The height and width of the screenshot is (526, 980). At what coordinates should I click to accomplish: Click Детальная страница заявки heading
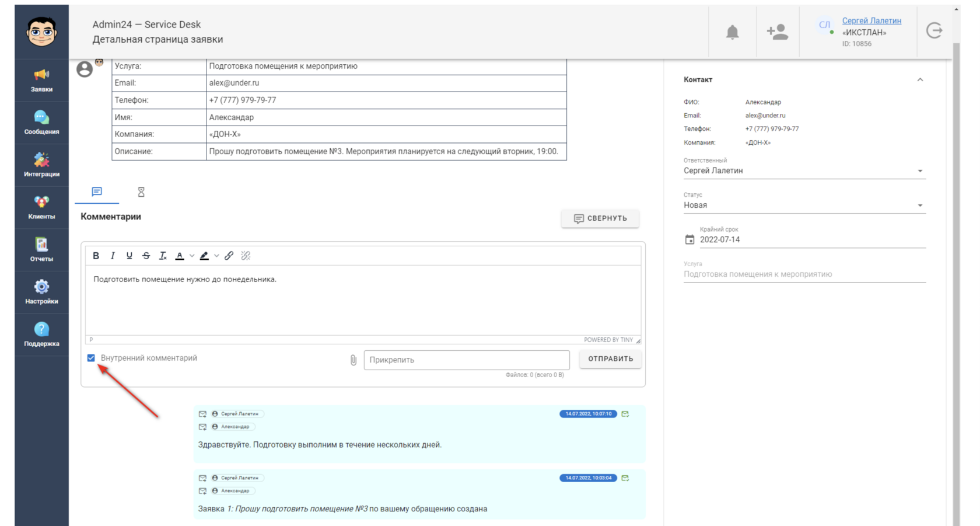point(157,39)
